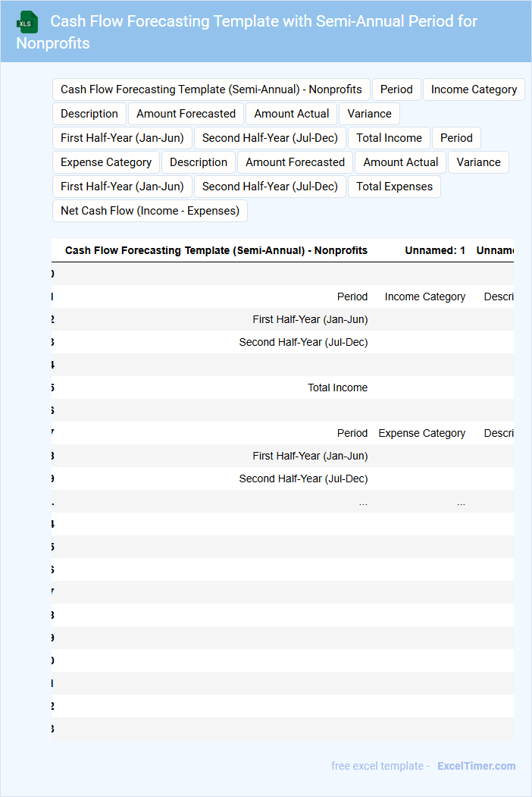This screenshot has height=797, width=532.
Task: Click 'First Half-Year (Jan-Jun)' cell below Income Category row
Action: click(310, 320)
